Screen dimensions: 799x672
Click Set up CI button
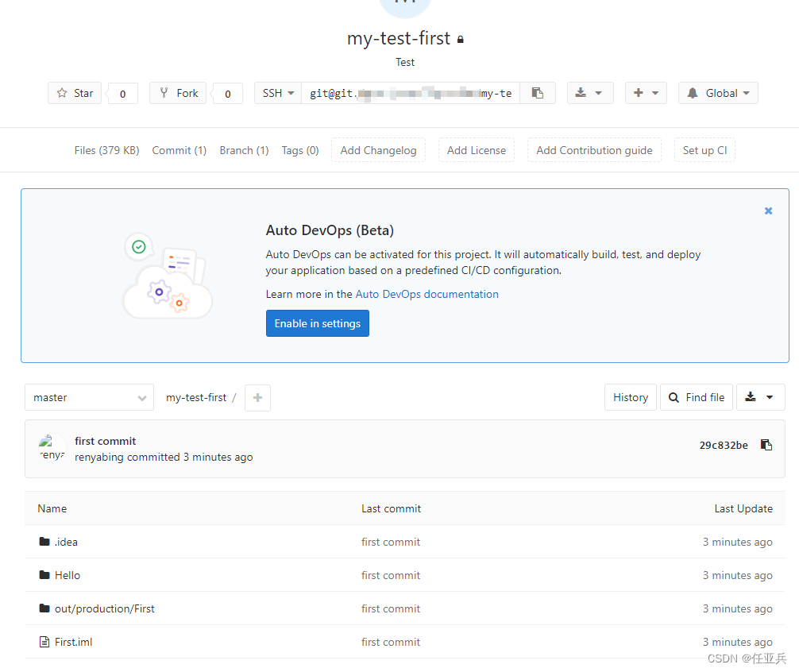point(704,150)
